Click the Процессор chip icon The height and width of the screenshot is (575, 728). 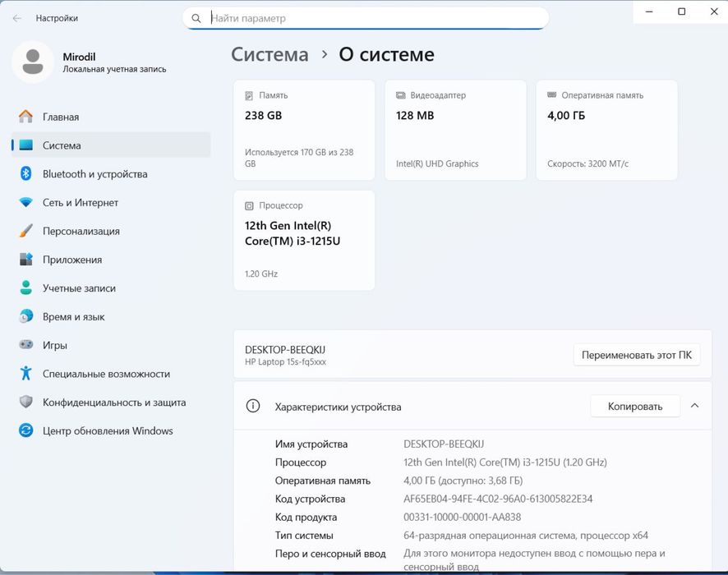[x=249, y=205]
